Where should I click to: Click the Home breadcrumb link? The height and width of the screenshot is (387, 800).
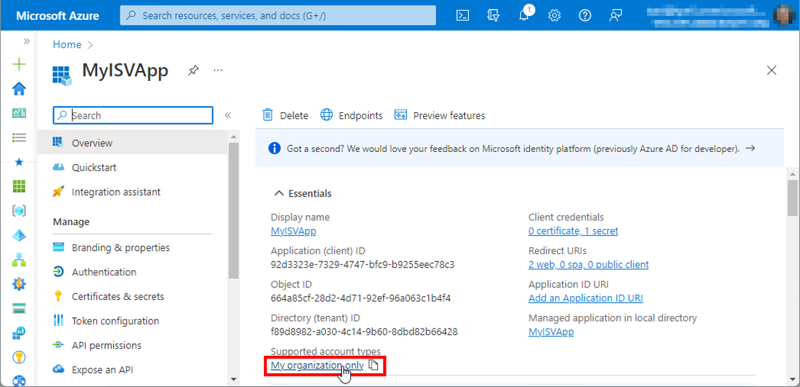(x=67, y=44)
